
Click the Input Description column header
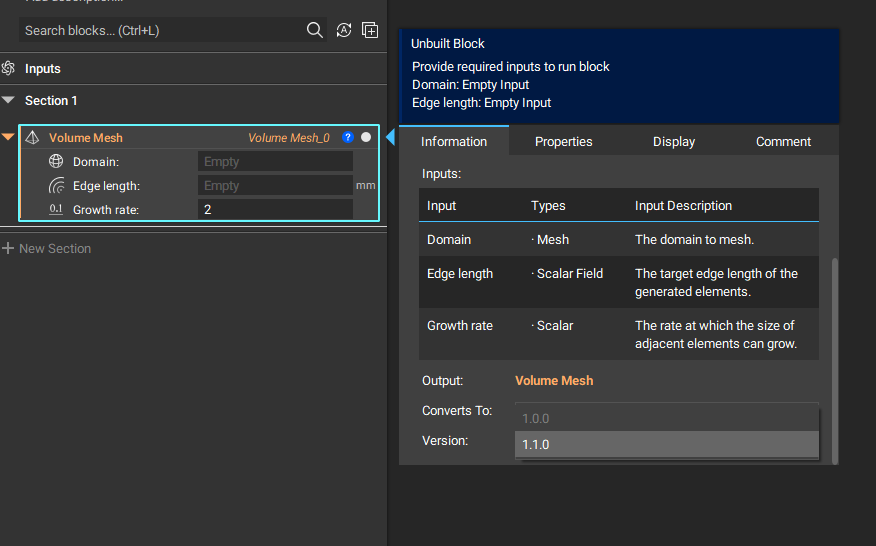coord(683,206)
